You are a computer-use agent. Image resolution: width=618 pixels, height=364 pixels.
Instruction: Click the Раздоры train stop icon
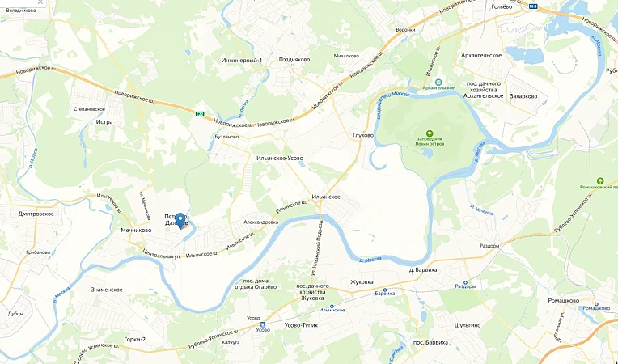pos(465,282)
